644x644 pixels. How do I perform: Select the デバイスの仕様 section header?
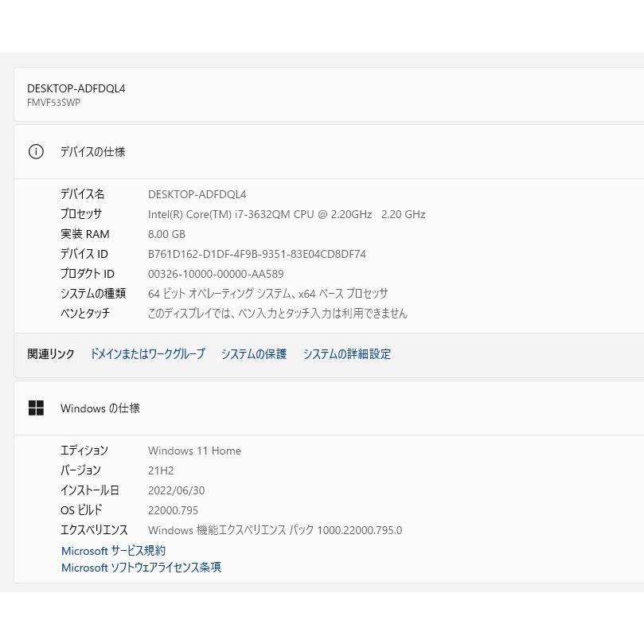(x=92, y=151)
